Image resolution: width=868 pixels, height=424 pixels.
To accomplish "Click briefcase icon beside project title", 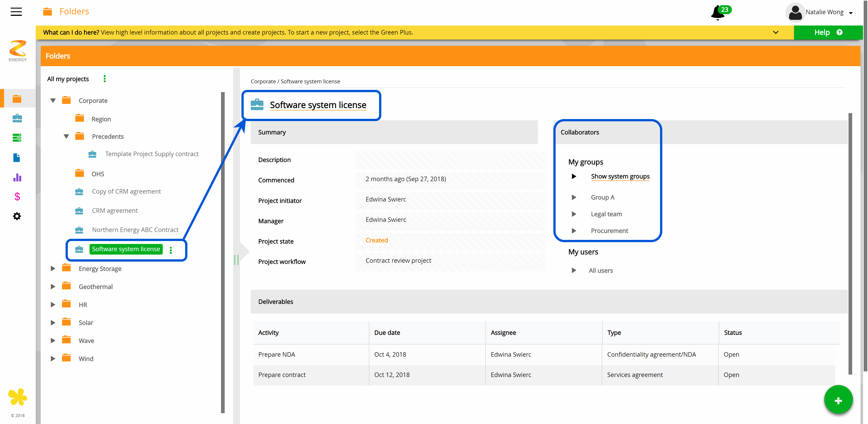I will [x=257, y=104].
